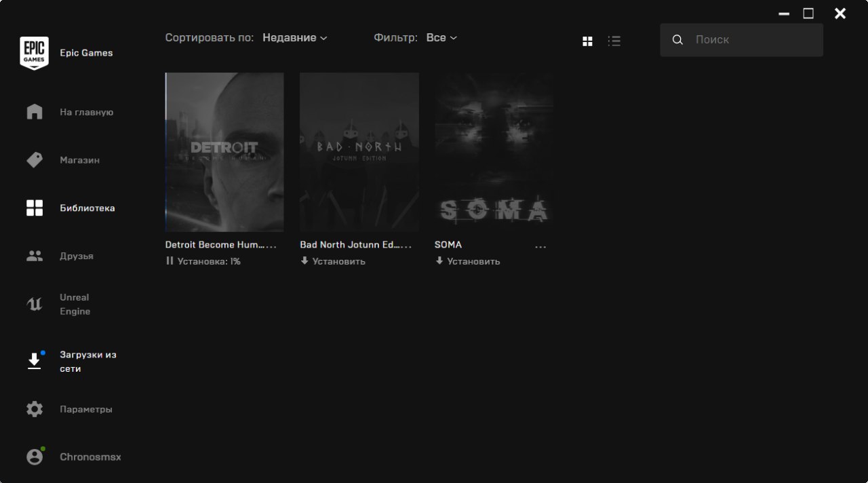Open the Все filter dropdown
This screenshot has height=483, width=868.
click(441, 38)
